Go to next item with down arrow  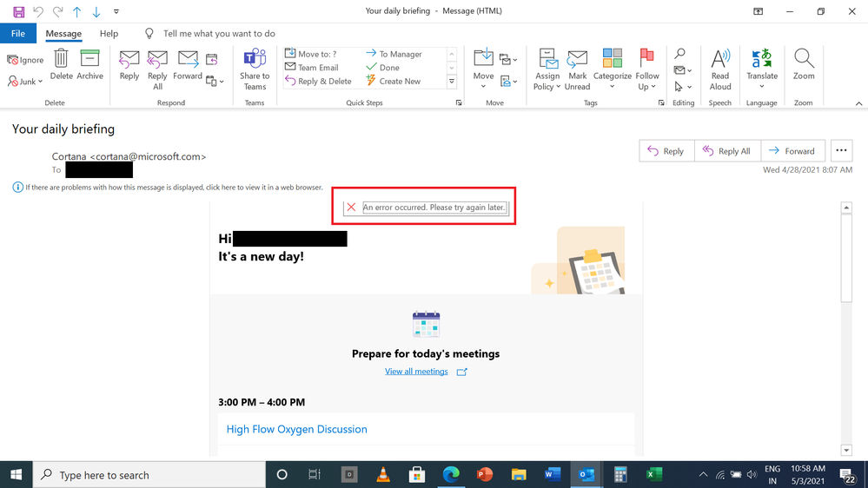click(x=96, y=11)
